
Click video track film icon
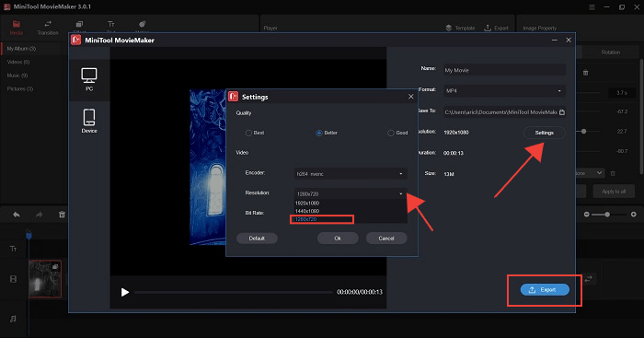[13, 279]
